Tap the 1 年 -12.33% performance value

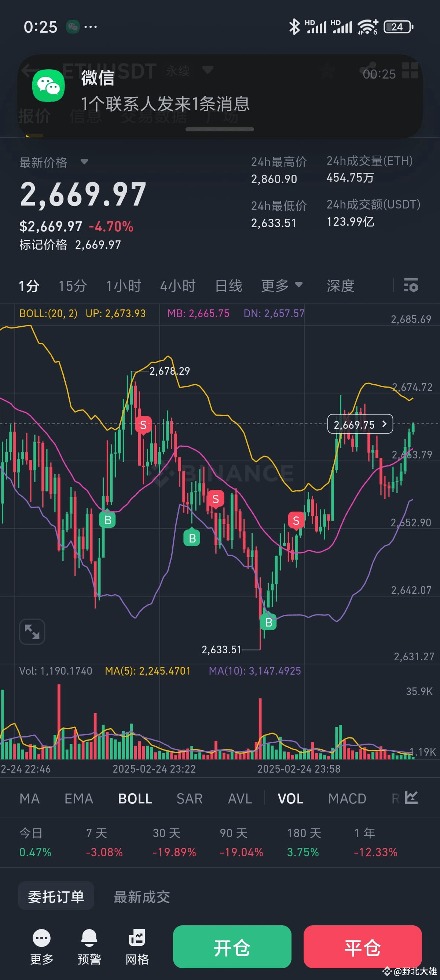[375, 852]
